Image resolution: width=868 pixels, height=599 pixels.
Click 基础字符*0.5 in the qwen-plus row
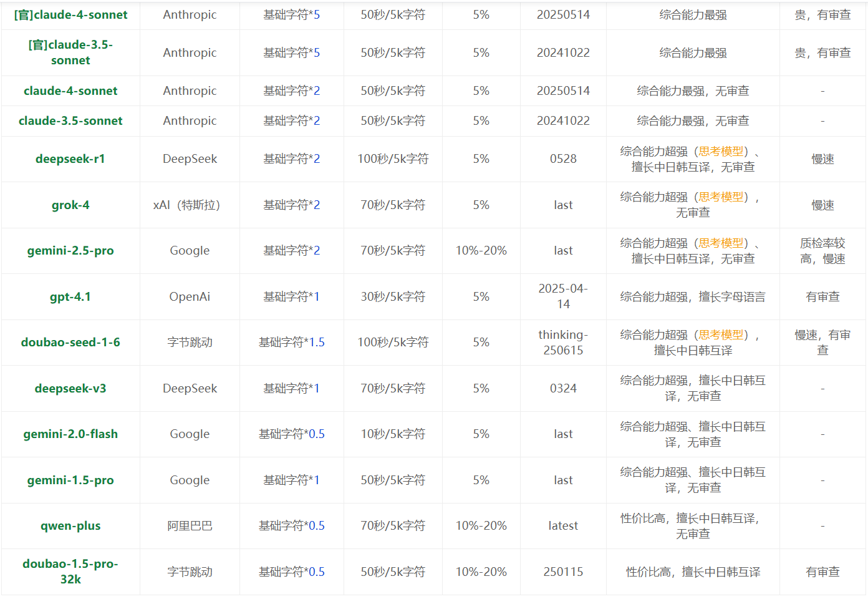click(292, 526)
